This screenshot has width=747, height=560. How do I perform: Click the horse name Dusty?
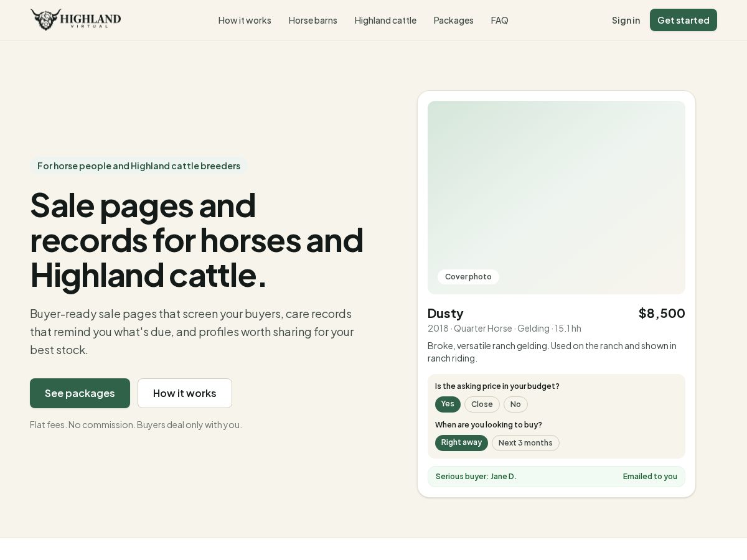pyautogui.click(x=446, y=313)
